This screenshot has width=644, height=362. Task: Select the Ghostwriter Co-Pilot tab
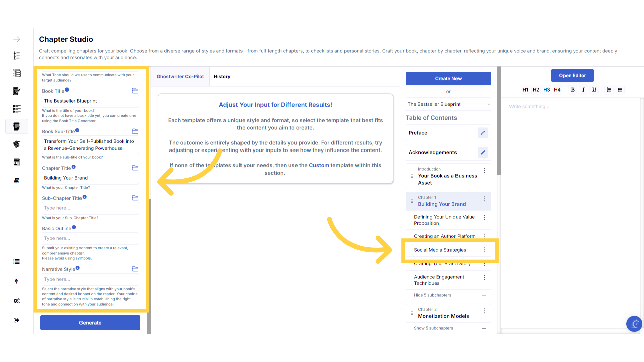coord(180,77)
